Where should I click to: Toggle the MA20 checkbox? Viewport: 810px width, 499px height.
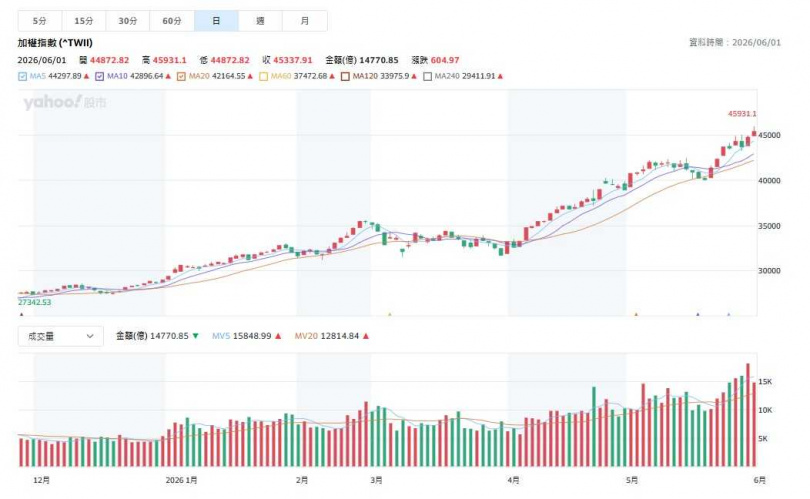tap(181, 76)
